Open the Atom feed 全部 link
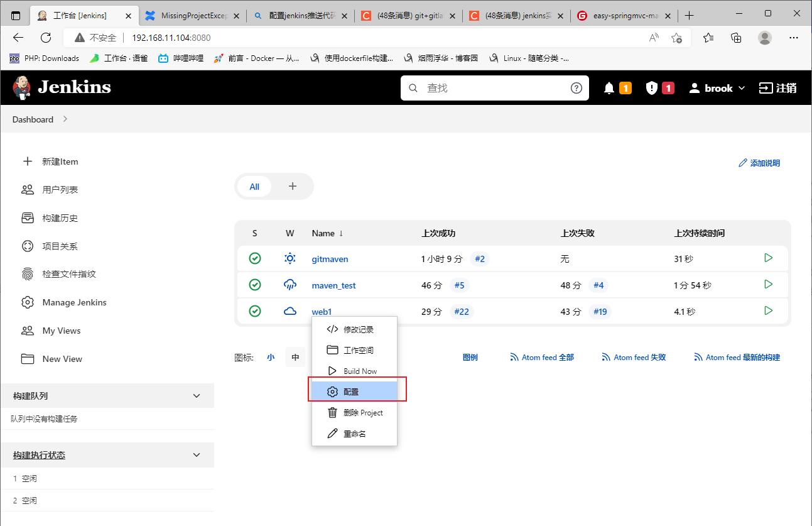 (x=542, y=357)
